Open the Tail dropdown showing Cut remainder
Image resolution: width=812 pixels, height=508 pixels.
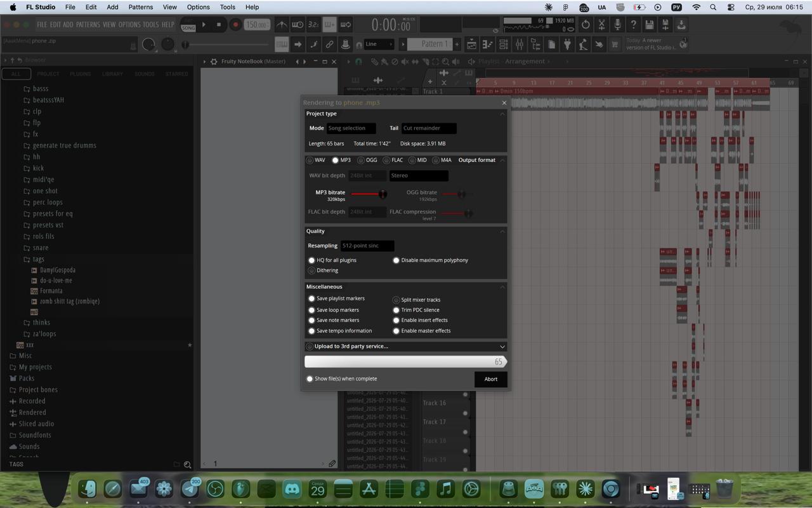pos(429,128)
